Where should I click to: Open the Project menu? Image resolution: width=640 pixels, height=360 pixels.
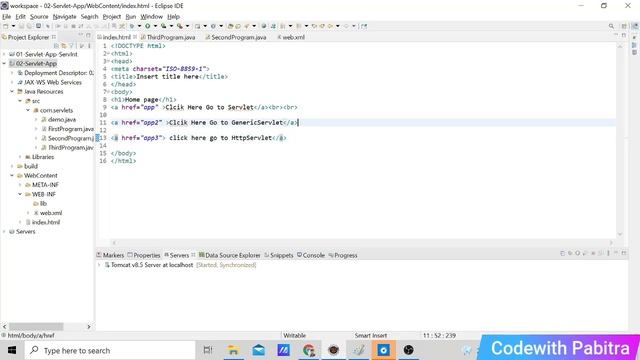coord(112,17)
